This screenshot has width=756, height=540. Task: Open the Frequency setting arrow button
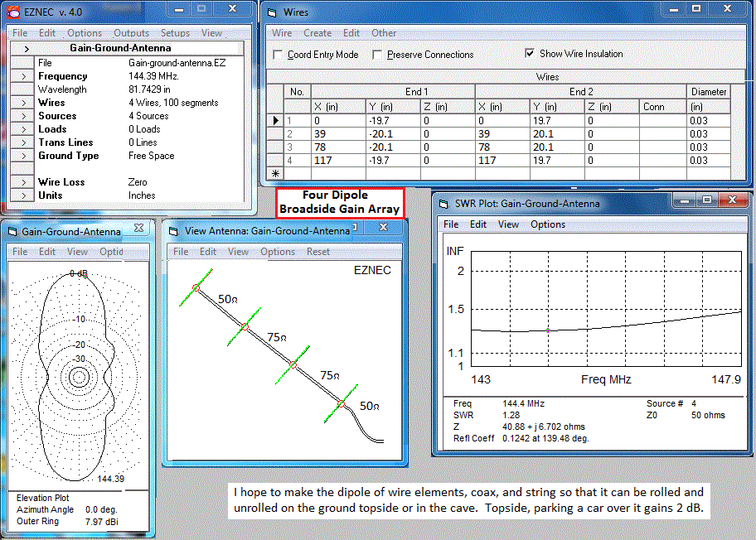[x=22, y=76]
